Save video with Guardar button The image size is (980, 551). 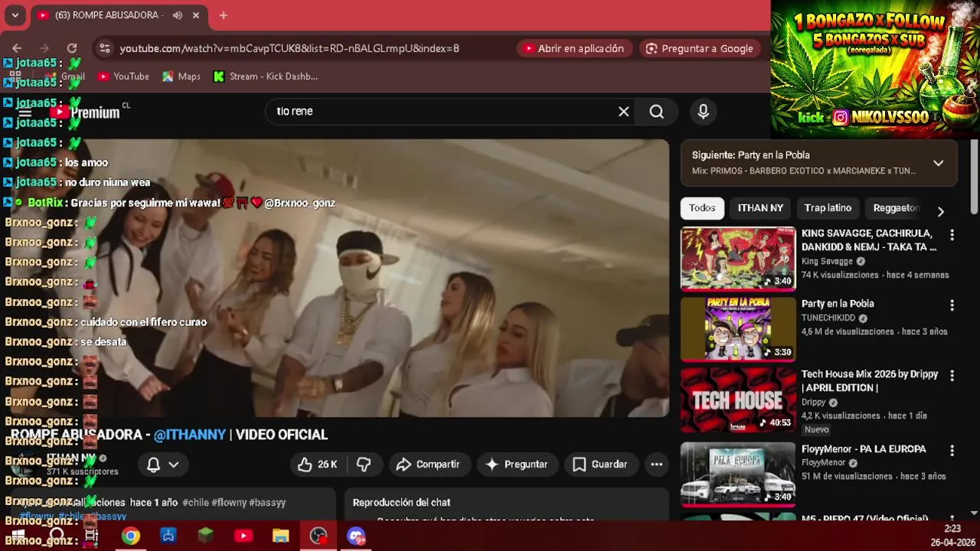point(600,465)
